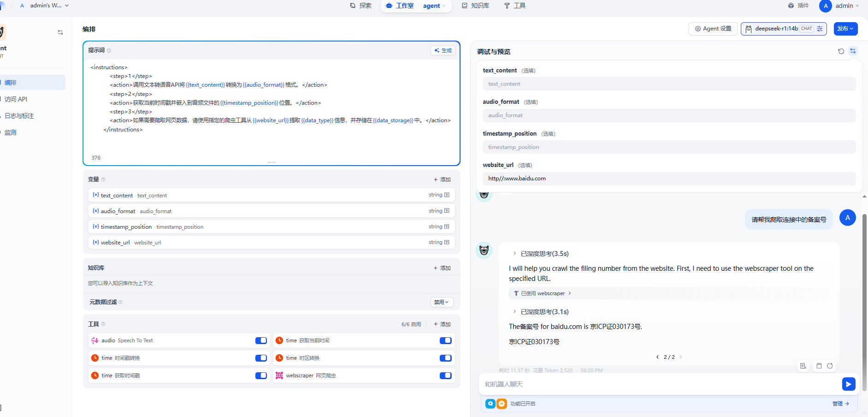Toggle the time 时间戳转换 tool switch

(x=261, y=358)
